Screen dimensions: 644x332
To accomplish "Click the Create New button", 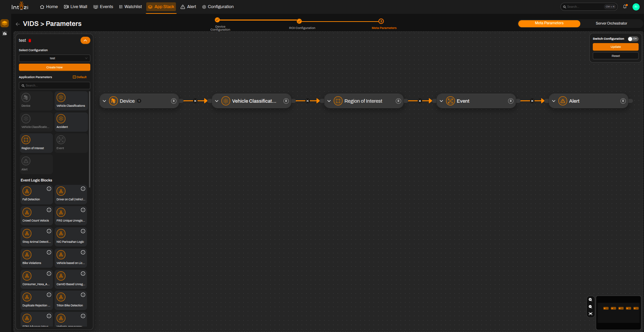I will [55, 67].
